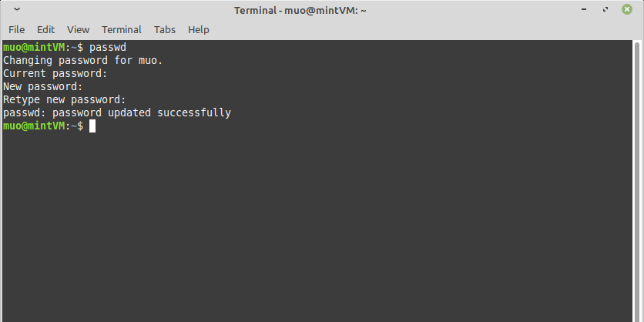Click the green muo@mintVM prompt on last line
Viewport: 644px width, 322px height.
pyautogui.click(x=35, y=126)
